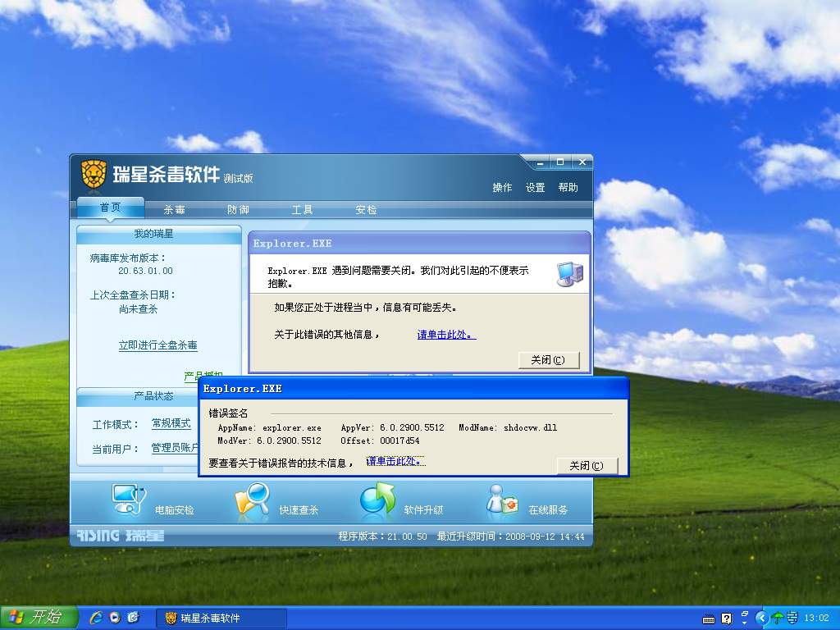
Task: Open the 防御 defense tab
Action: coord(239,210)
